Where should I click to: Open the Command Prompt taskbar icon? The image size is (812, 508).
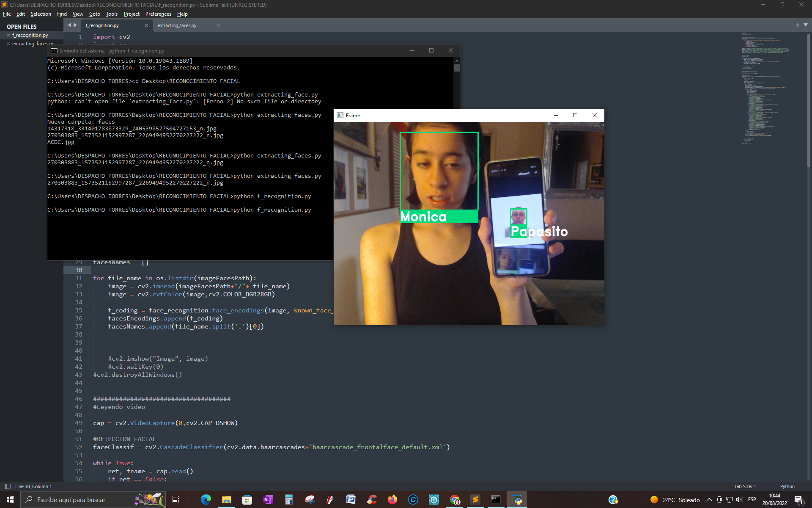click(x=495, y=500)
